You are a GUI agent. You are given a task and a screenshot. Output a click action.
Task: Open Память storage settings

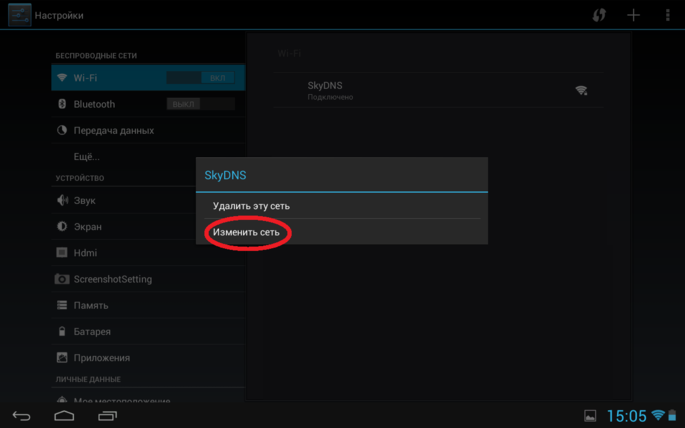[x=148, y=305]
